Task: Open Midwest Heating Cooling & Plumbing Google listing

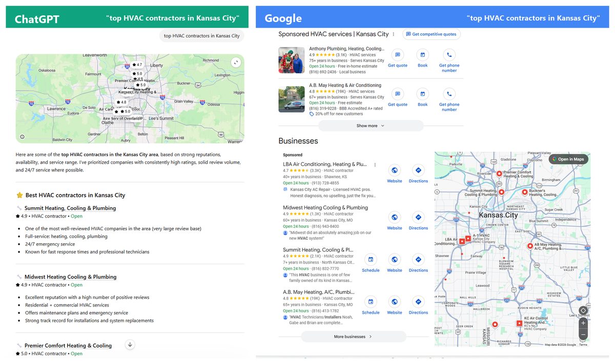Action: [325, 208]
